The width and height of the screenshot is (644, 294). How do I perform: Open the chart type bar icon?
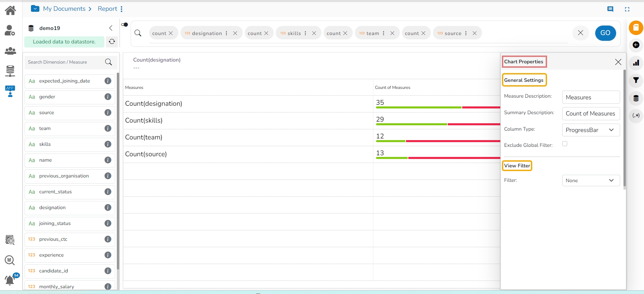click(636, 63)
